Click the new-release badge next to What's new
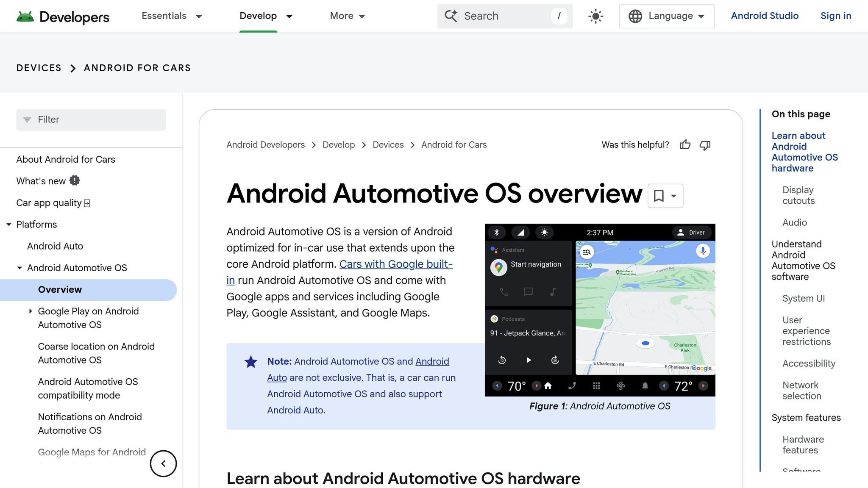868x488 pixels. (x=75, y=180)
